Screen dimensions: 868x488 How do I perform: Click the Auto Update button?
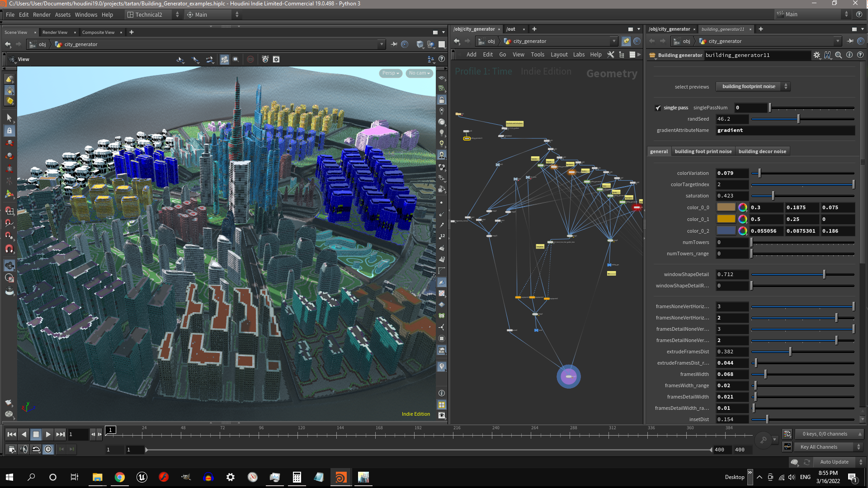point(834,462)
